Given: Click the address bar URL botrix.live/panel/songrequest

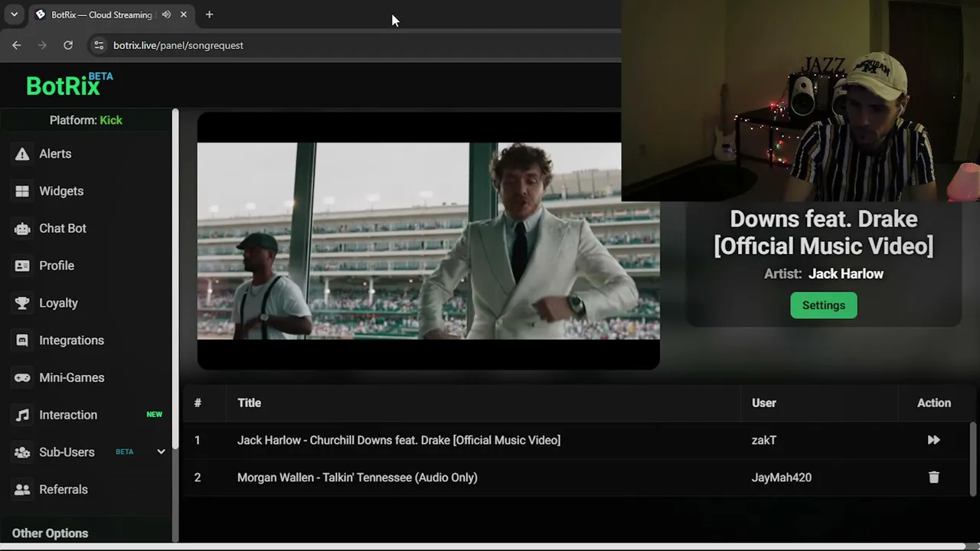Looking at the screenshot, I should (x=178, y=45).
